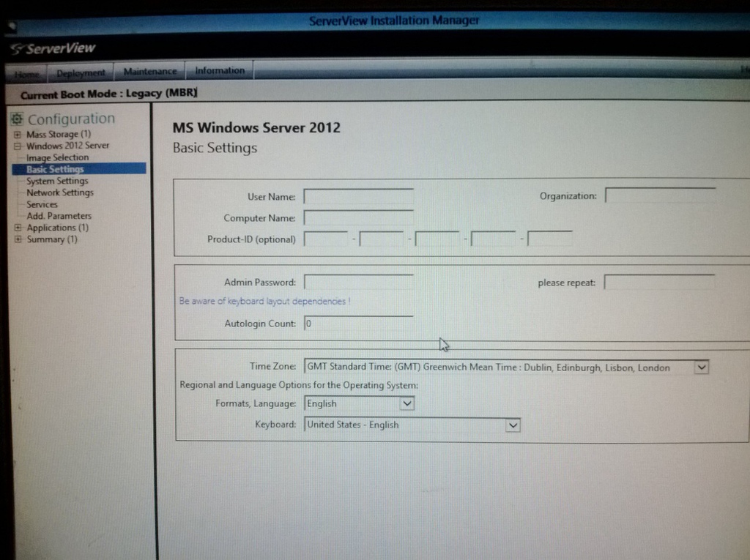Click the Organization input field
This screenshot has height=560, width=750.
click(x=661, y=195)
